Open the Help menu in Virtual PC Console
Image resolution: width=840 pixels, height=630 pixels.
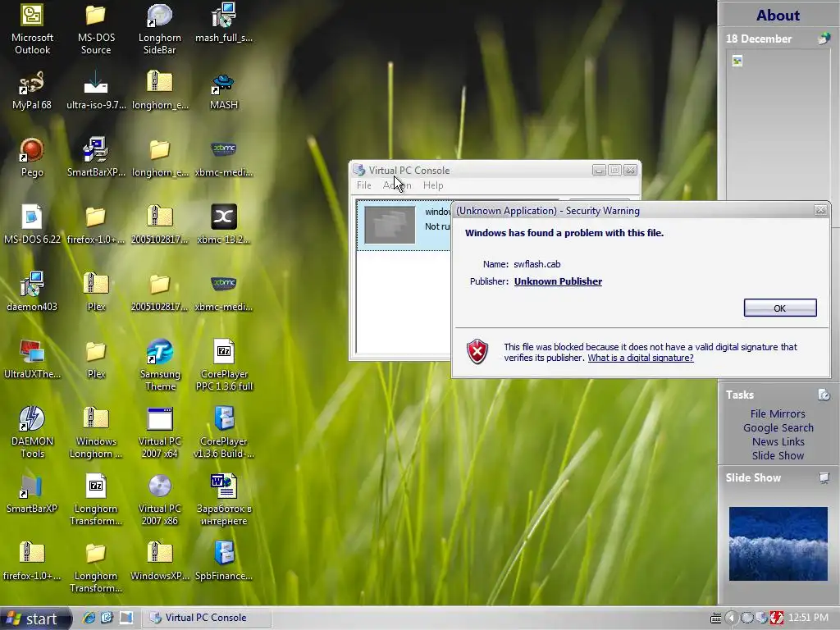point(433,185)
